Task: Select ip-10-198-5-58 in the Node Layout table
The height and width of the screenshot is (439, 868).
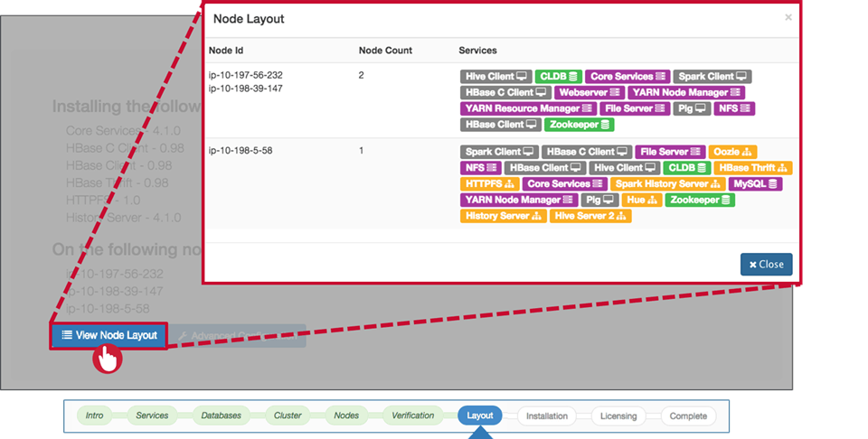Action: 241,150
